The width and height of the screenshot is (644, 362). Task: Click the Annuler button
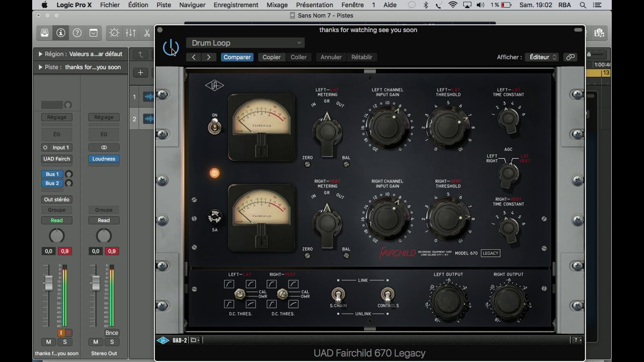[331, 57]
